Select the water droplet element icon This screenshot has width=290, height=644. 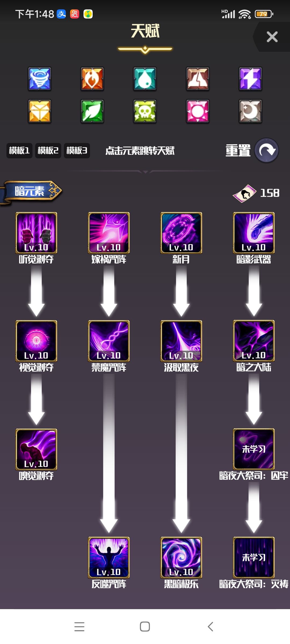[145, 79]
